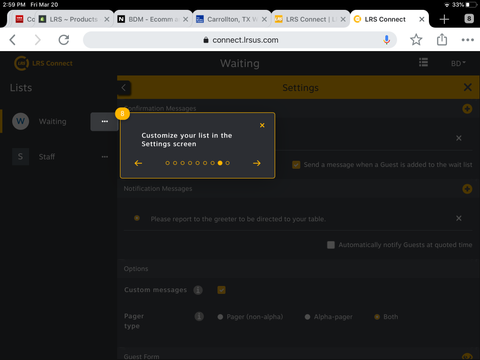This screenshot has width=480, height=360.
Task: Enable 'Automatically notify Guests at quoted time'
Action: click(331, 245)
